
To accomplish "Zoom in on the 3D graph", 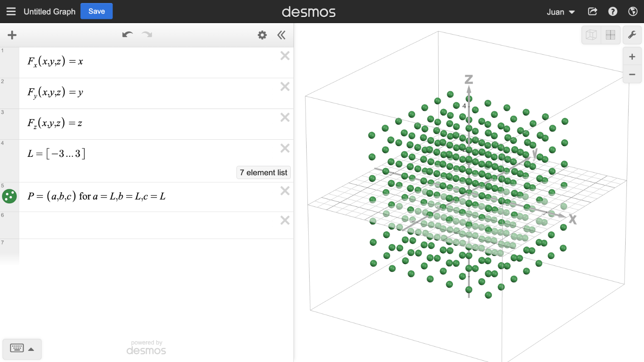I will point(632,57).
